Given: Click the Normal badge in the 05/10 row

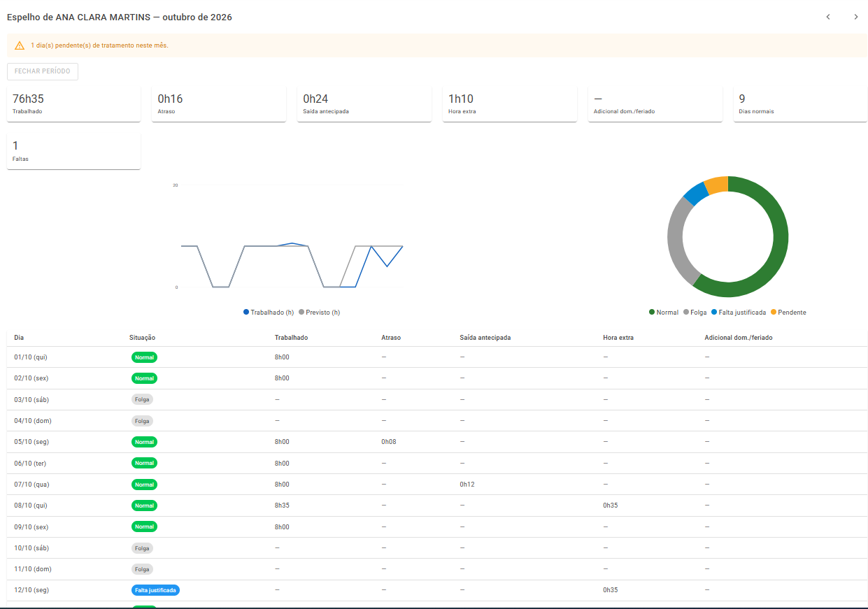Looking at the screenshot, I should (x=145, y=442).
